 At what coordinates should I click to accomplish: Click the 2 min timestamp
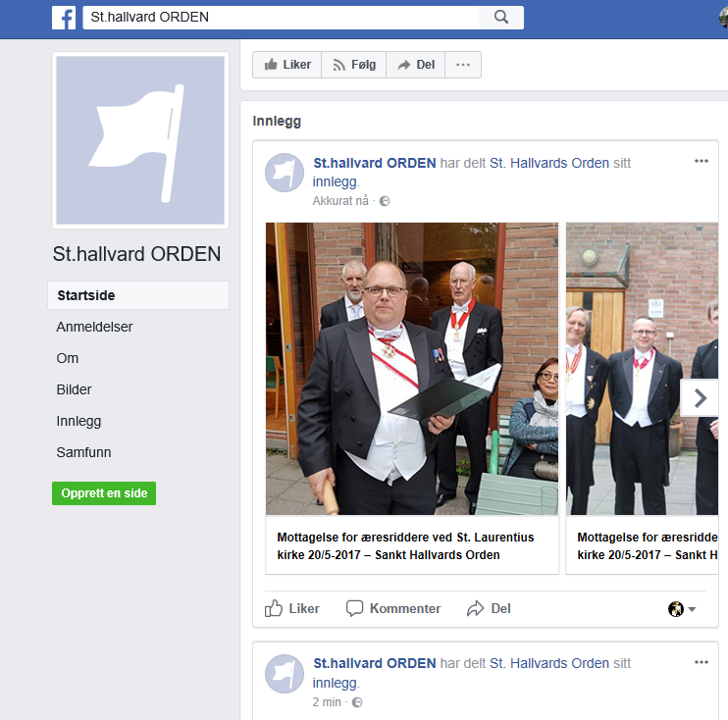(x=327, y=702)
